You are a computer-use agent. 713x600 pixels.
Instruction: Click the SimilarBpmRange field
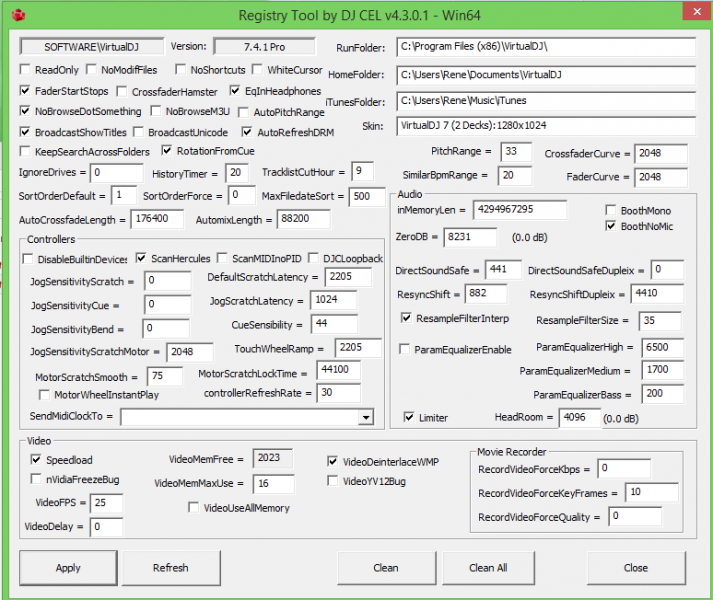point(515,176)
